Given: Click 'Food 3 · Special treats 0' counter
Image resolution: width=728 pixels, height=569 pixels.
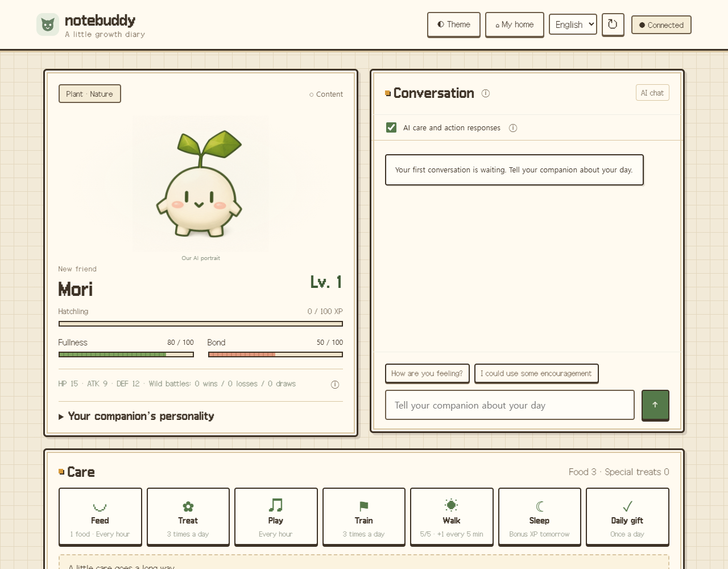Looking at the screenshot, I should tap(619, 472).
